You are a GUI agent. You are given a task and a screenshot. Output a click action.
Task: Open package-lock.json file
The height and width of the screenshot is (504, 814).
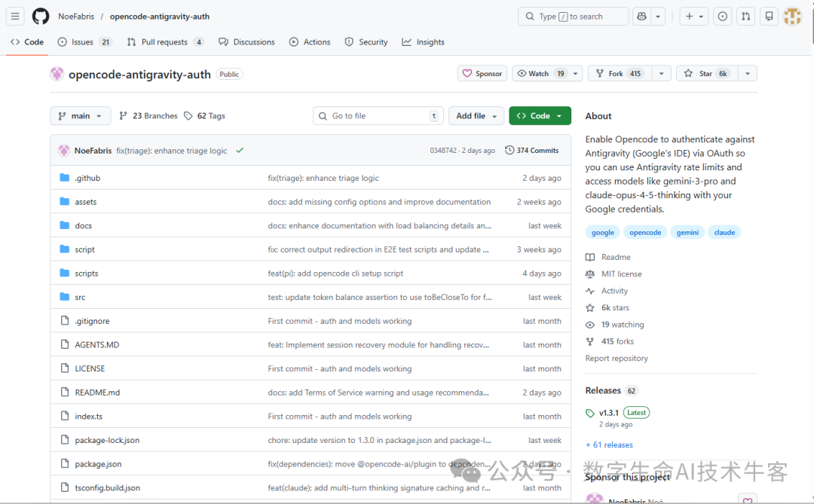[107, 440]
